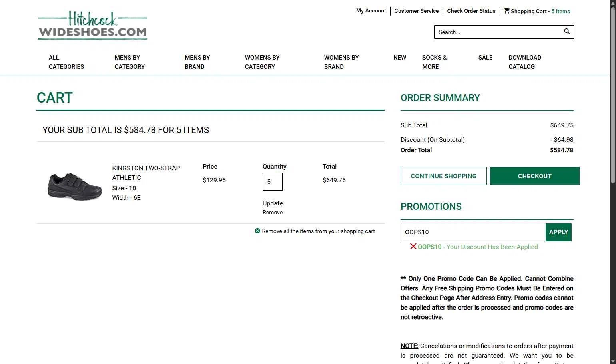Screen dimensions: 616x364
Task: Click the Width - 6E text
Action: point(126,197)
